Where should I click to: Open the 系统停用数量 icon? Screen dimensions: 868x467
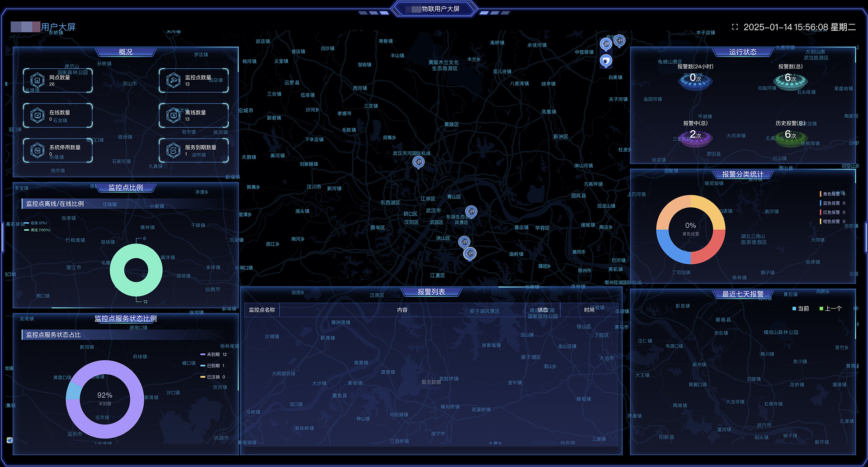tap(37, 150)
